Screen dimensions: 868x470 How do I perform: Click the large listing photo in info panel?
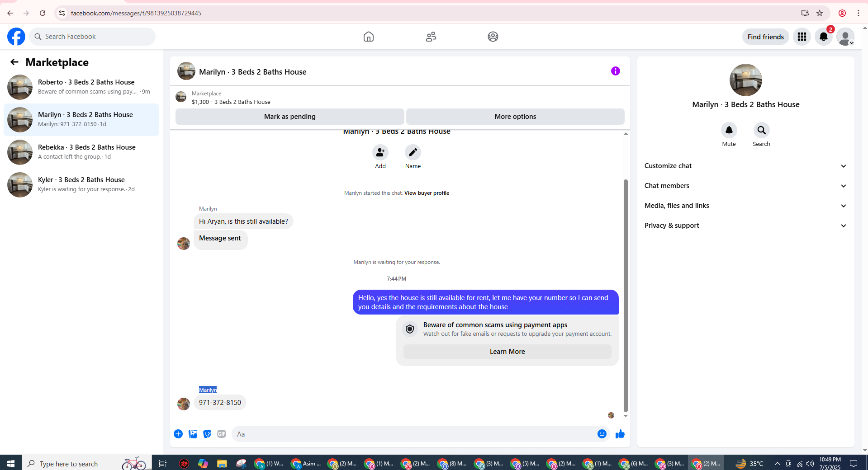[x=745, y=80]
